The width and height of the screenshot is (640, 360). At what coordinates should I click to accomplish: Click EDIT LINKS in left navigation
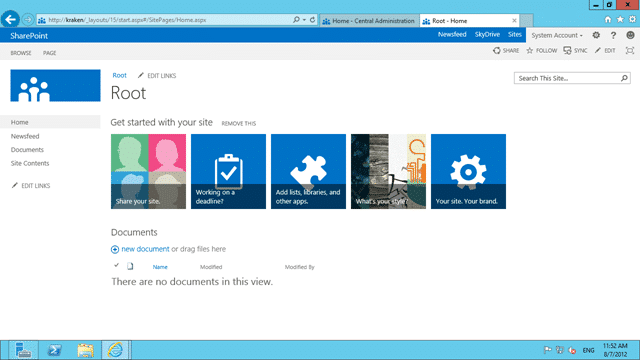click(x=31, y=186)
